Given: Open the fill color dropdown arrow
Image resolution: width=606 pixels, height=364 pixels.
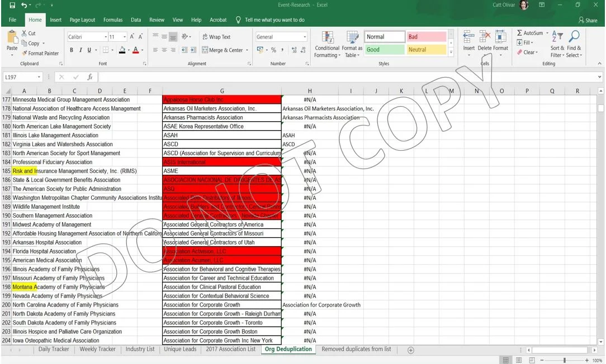Looking at the screenshot, I should tap(129, 50).
